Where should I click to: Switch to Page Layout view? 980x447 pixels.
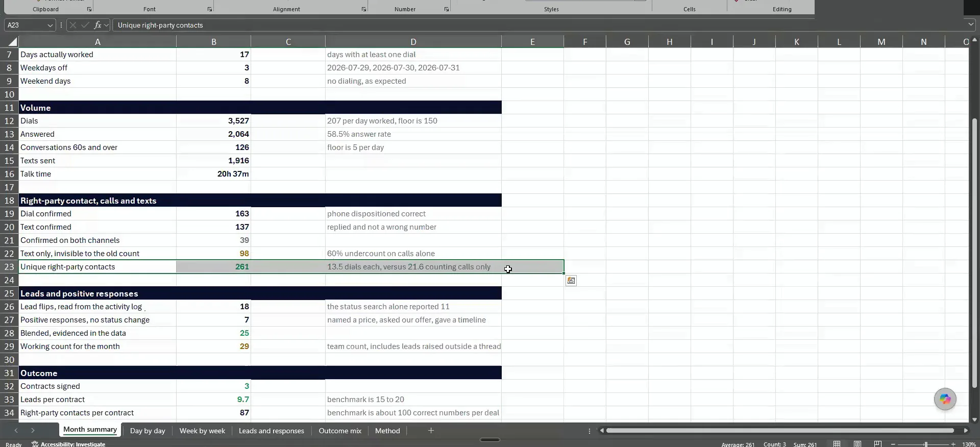point(857,444)
